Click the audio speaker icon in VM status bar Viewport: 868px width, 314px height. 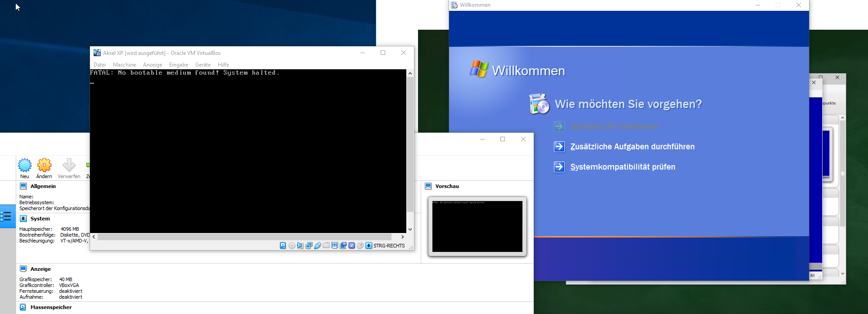click(x=300, y=246)
